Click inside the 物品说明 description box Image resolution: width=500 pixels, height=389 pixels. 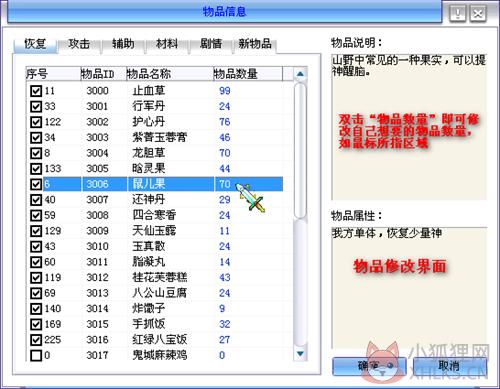(x=409, y=127)
